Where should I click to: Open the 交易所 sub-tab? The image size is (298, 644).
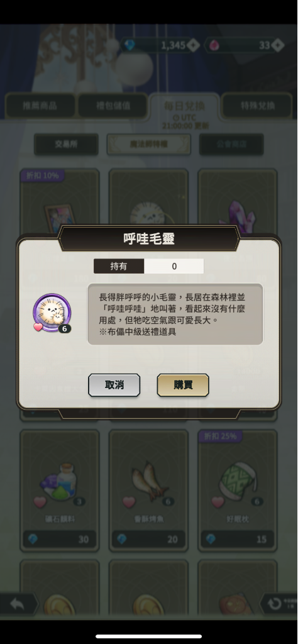click(66, 144)
